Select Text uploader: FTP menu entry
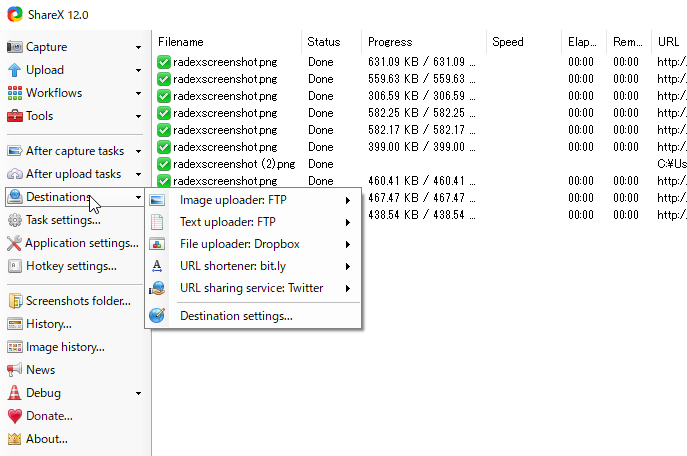The image size is (687, 456). 253,222
